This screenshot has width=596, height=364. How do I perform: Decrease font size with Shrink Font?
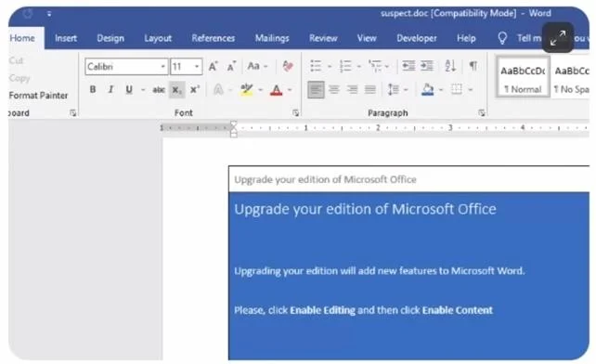click(231, 67)
